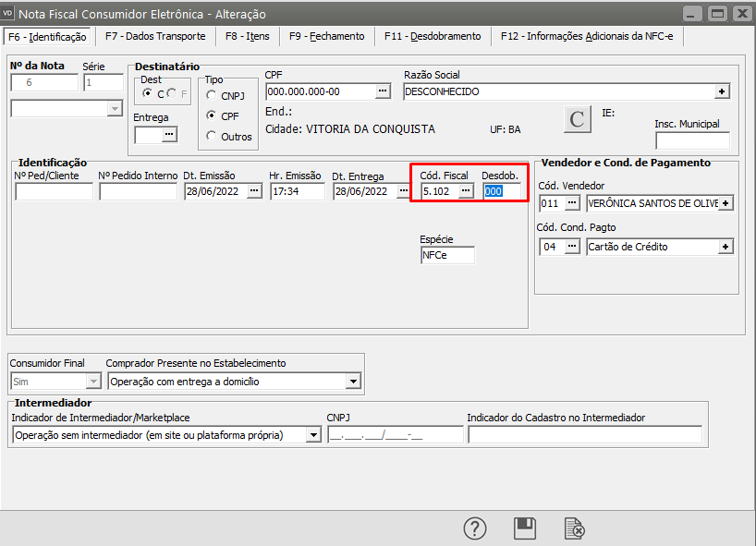Select Outros radio option
The height and width of the screenshot is (546, 756).
(212, 137)
